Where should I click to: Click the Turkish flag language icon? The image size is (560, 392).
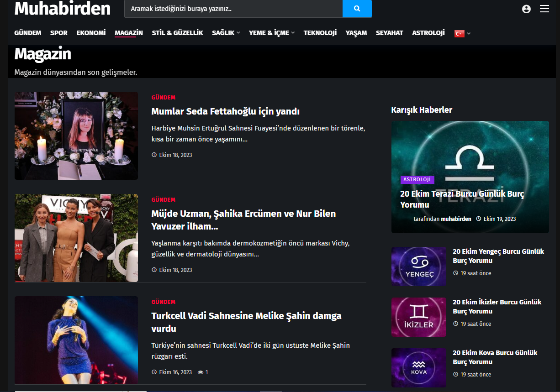click(459, 33)
